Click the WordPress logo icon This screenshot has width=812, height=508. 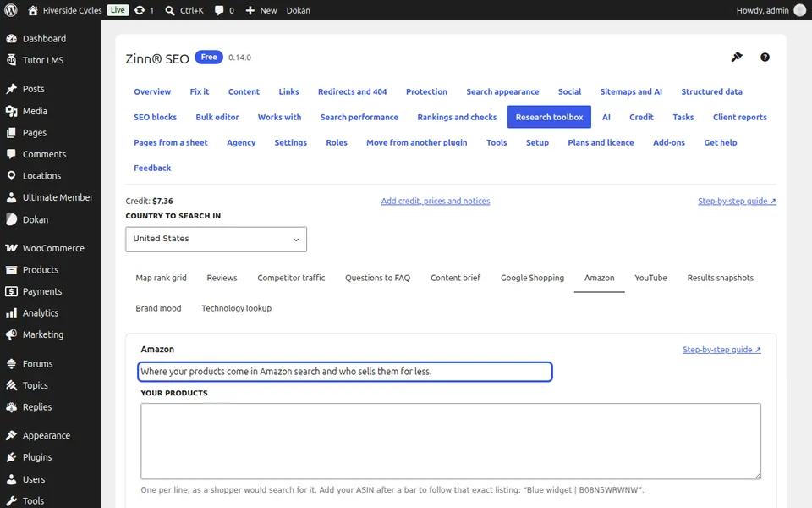click(x=10, y=10)
